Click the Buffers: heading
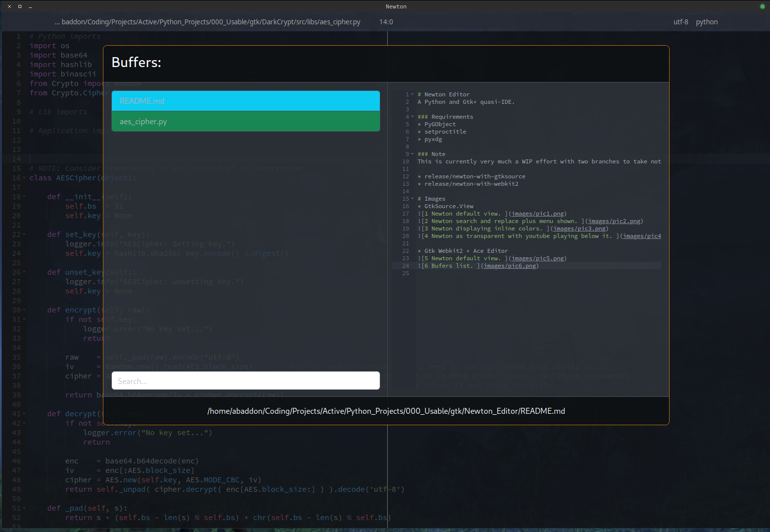This screenshot has width=770, height=532. [x=136, y=62]
